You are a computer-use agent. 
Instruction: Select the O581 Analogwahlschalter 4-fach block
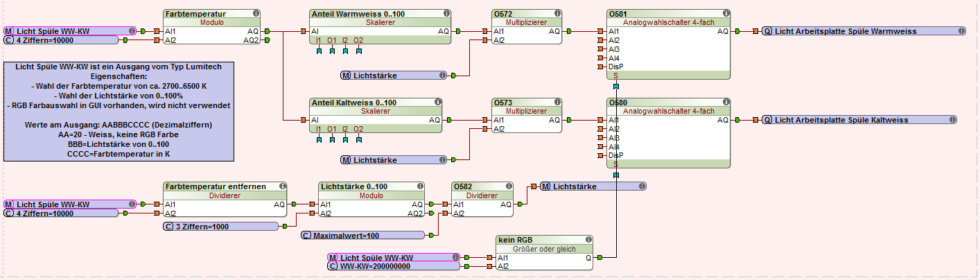pyautogui.click(x=668, y=44)
